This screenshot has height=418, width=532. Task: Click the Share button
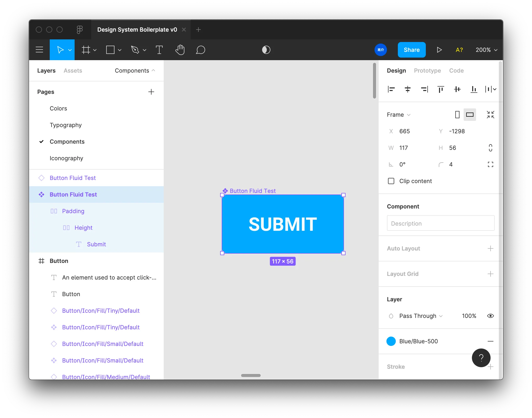[412, 50]
